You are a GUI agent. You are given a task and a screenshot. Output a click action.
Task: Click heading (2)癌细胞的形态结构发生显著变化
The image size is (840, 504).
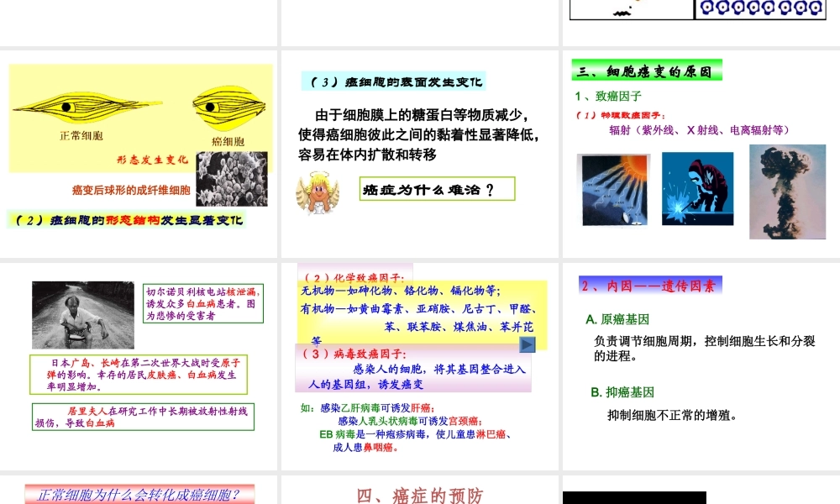127,220
